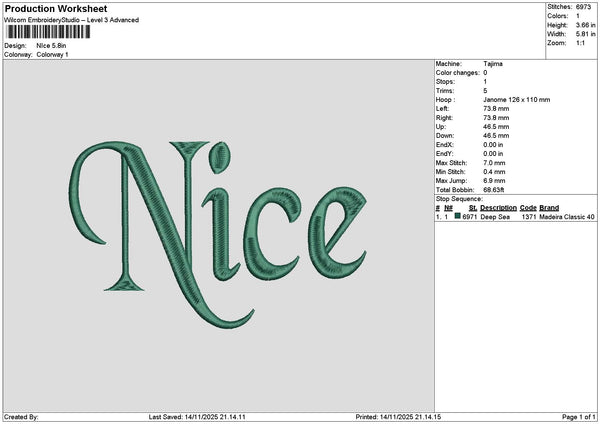
Task: Click the Max Jump value 6.9 mm
Action: point(494,181)
